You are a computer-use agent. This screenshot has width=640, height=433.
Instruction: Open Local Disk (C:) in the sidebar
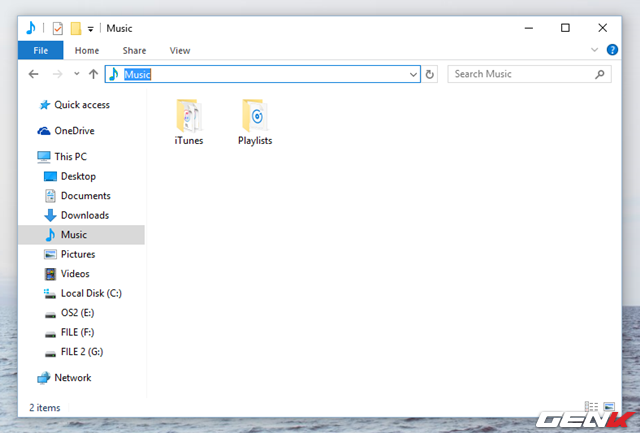[90, 293]
